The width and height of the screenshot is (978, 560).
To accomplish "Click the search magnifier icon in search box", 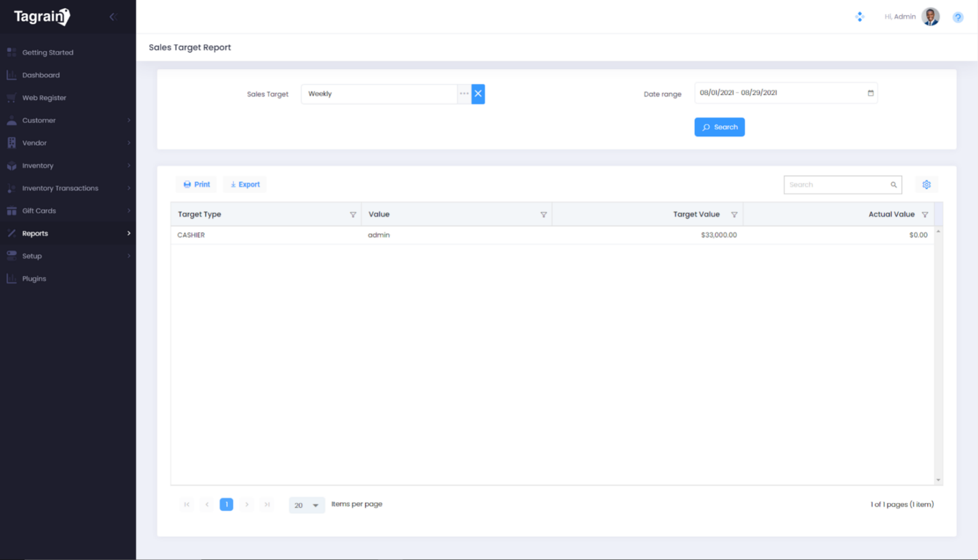I will (893, 184).
